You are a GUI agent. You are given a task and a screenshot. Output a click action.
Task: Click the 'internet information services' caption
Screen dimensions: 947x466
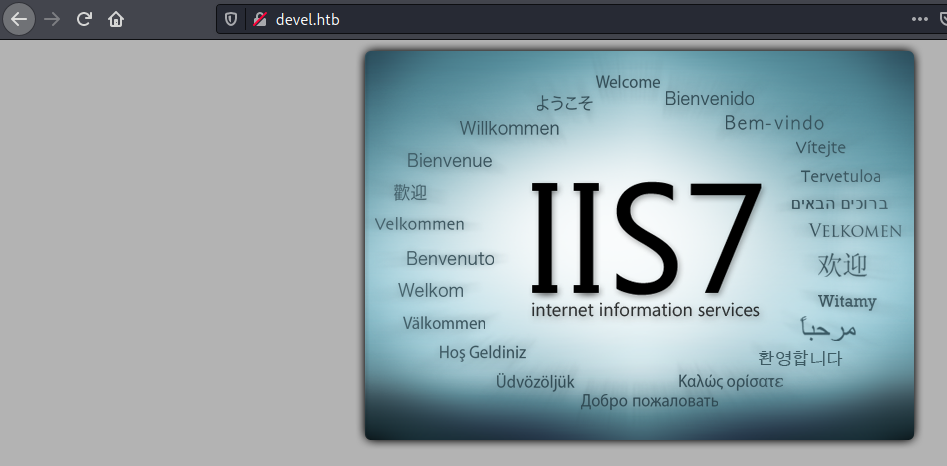[x=645, y=310]
